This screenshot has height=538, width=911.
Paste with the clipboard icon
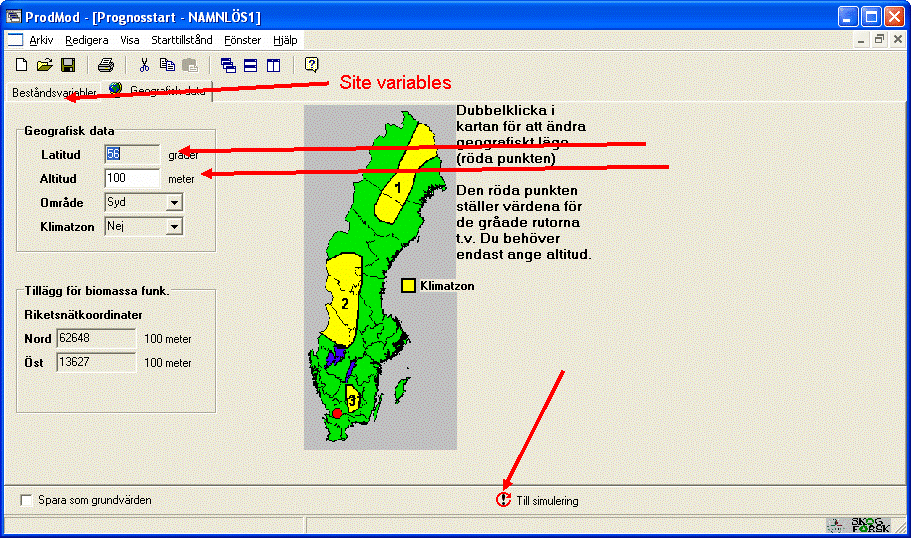coord(190,64)
